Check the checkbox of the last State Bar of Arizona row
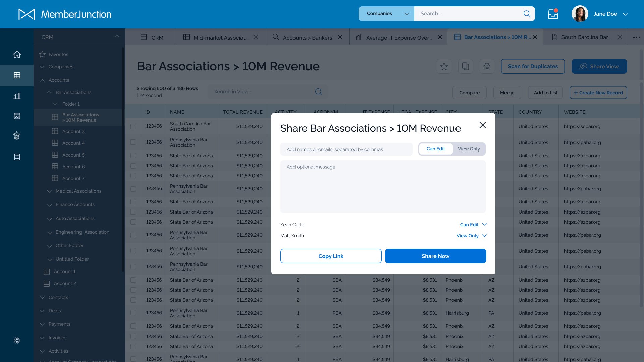Screen dimensions: 644x362 click(x=133, y=346)
